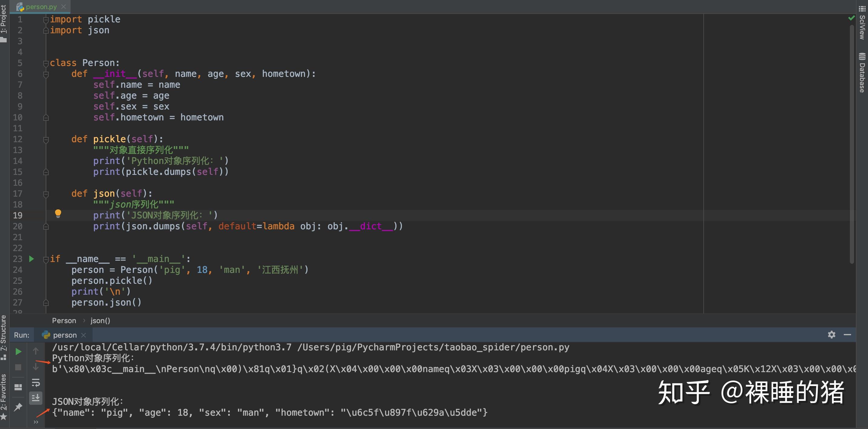Screen dimensions: 868x429
Task: Rerun the person script with green play button
Action: [x=18, y=352]
